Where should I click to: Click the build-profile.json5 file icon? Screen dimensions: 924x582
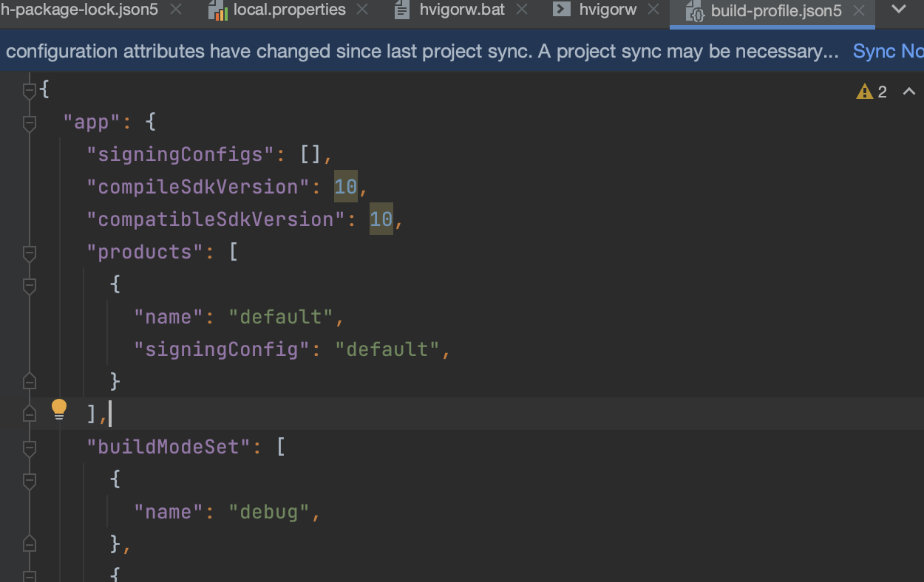click(x=695, y=11)
